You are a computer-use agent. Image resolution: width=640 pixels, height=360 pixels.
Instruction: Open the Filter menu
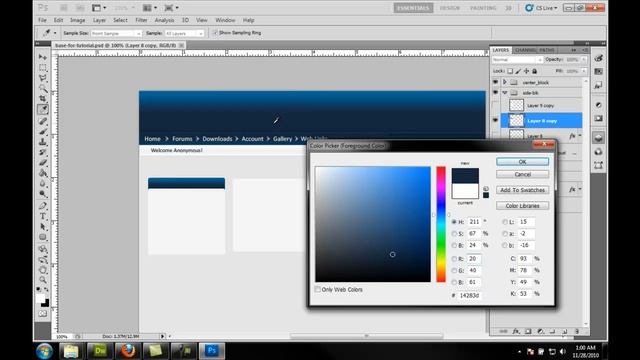point(141,20)
